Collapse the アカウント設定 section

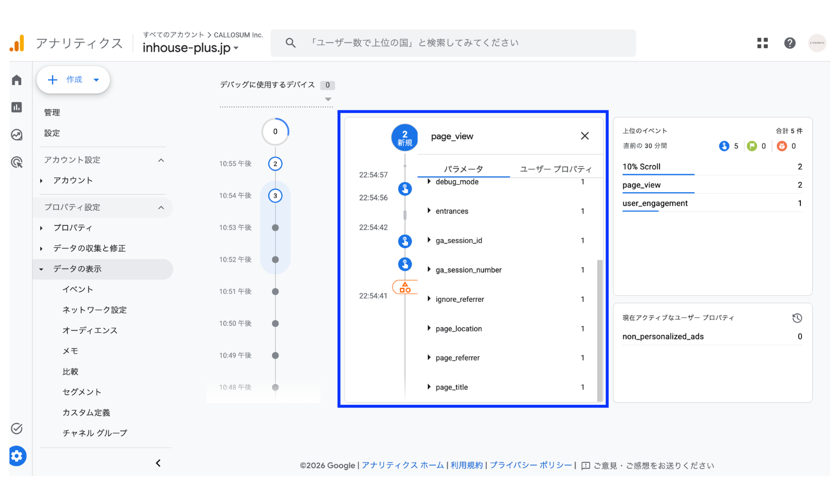(x=161, y=160)
